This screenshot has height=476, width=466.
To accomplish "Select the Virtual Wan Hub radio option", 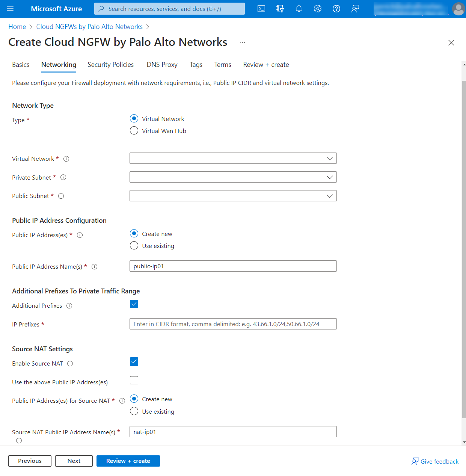I will click(134, 131).
